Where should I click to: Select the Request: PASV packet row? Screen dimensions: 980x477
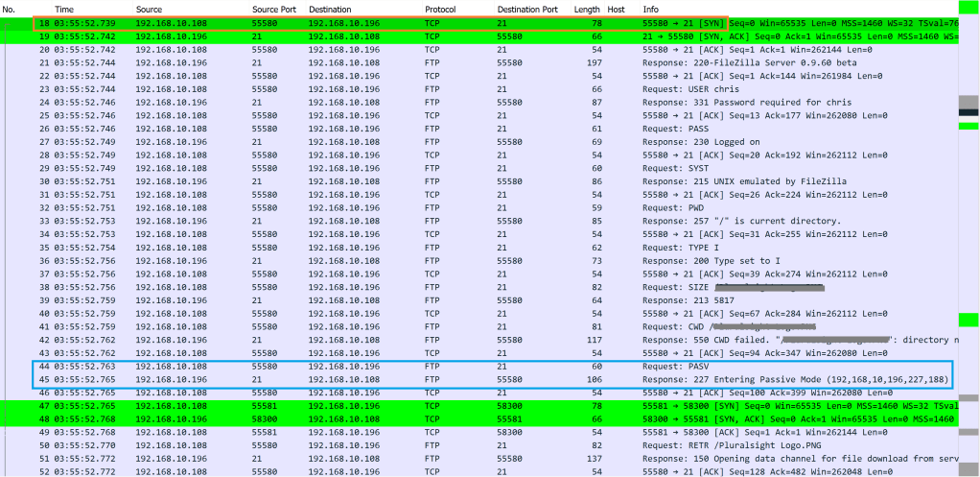click(384, 367)
